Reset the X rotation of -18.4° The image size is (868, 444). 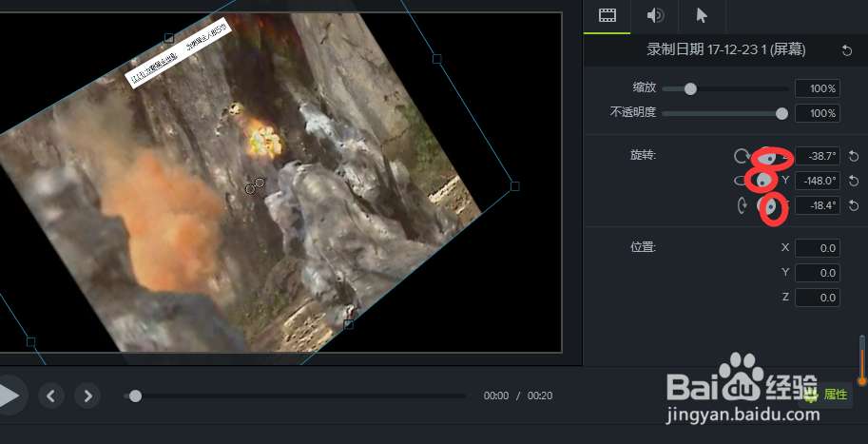click(x=854, y=205)
